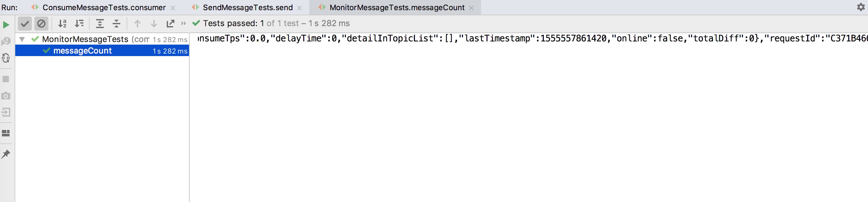Sort tests alphabetically
The image size is (868, 202).
[x=62, y=24]
